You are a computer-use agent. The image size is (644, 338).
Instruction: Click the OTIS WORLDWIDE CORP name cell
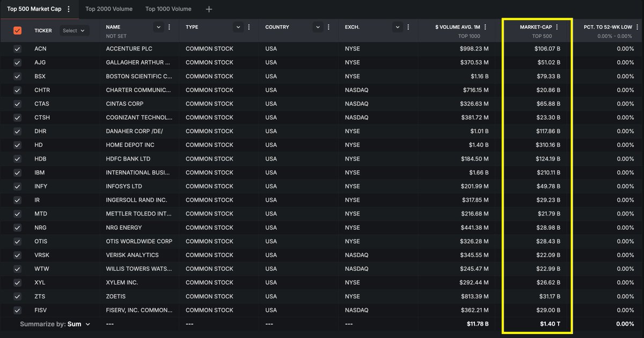click(x=139, y=241)
